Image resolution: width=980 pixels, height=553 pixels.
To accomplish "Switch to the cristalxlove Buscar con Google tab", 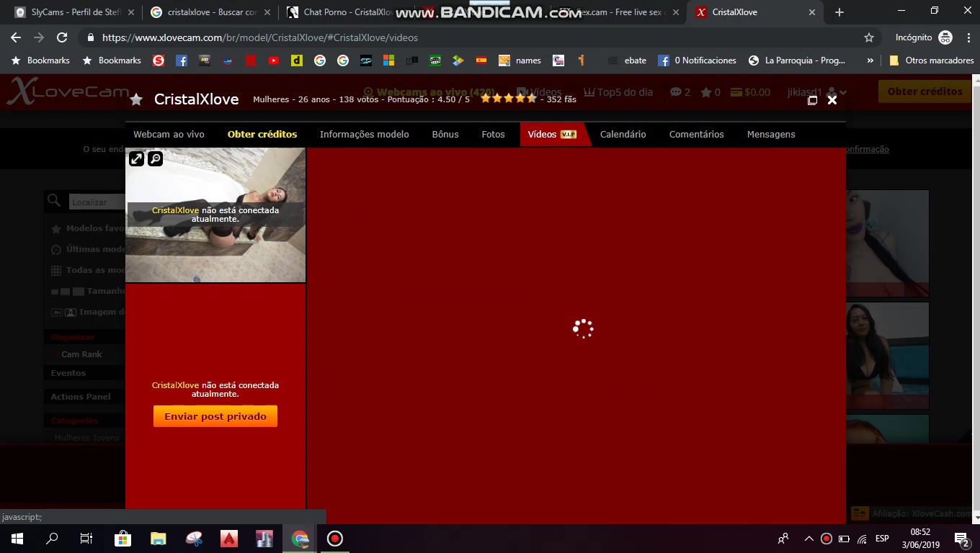I will 211,12.
